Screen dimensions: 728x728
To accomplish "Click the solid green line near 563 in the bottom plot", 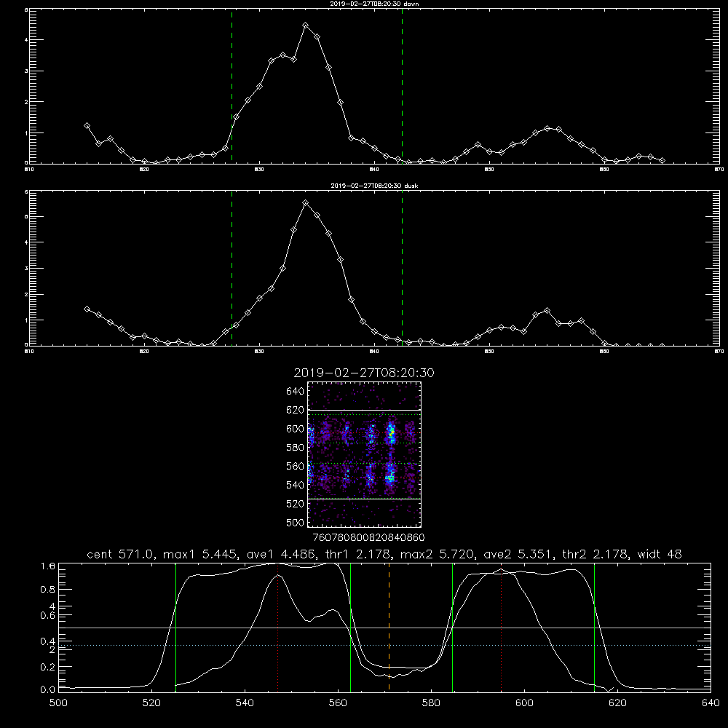I will click(351, 627).
